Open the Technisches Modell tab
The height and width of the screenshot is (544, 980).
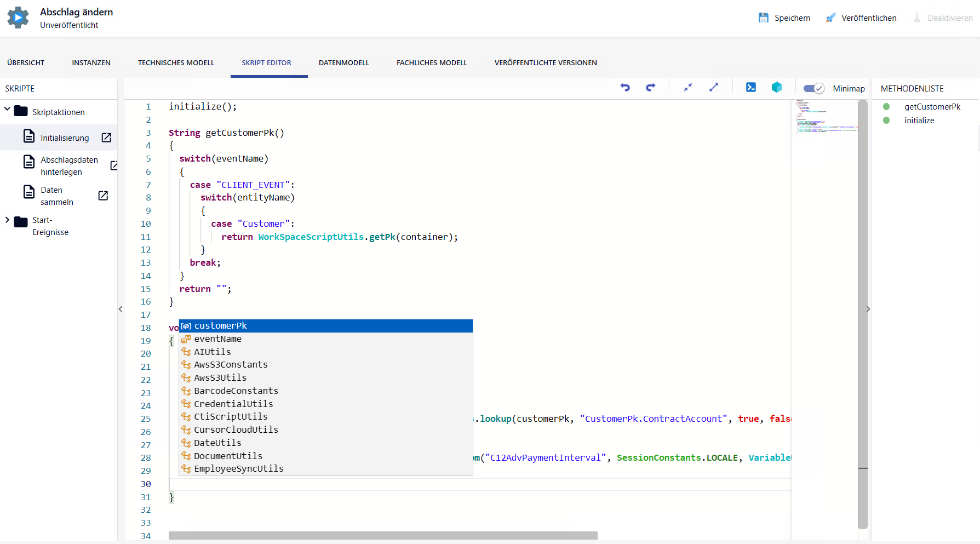tap(176, 63)
